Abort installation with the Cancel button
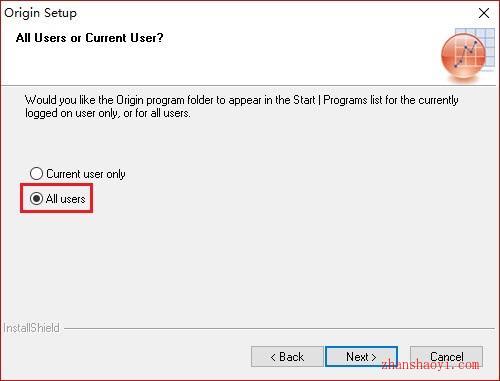Viewport: 500px width, 381px height. pyautogui.click(x=446, y=357)
